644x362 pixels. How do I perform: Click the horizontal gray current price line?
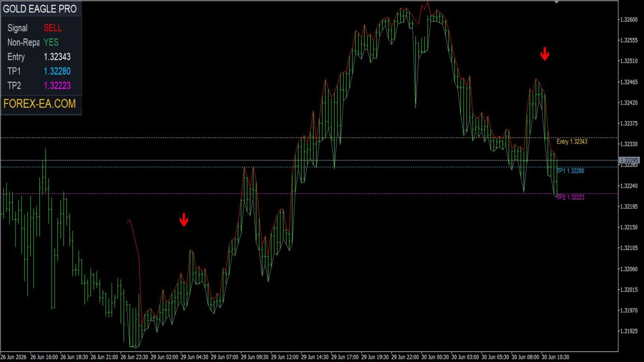309,161
